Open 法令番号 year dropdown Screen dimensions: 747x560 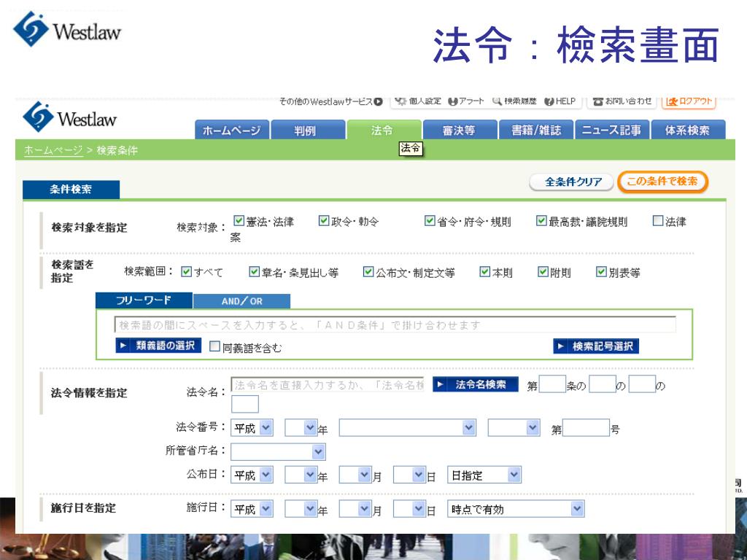pyautogui.click(x=301, y=427)
